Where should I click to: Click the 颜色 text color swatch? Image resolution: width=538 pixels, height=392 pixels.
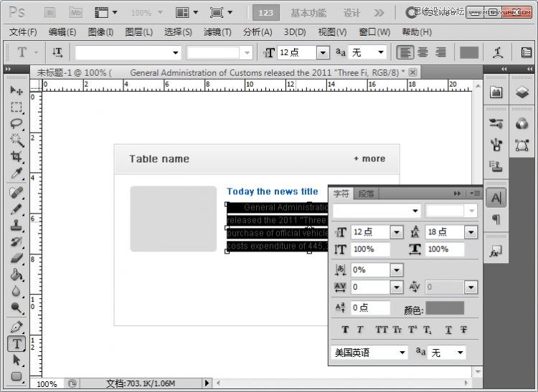click(445, 308)
